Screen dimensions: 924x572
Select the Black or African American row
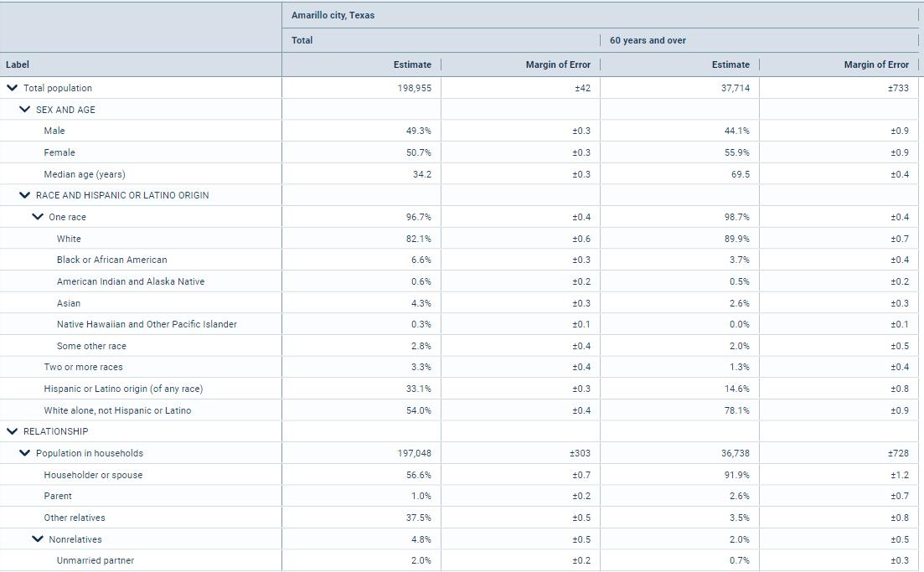111,260
